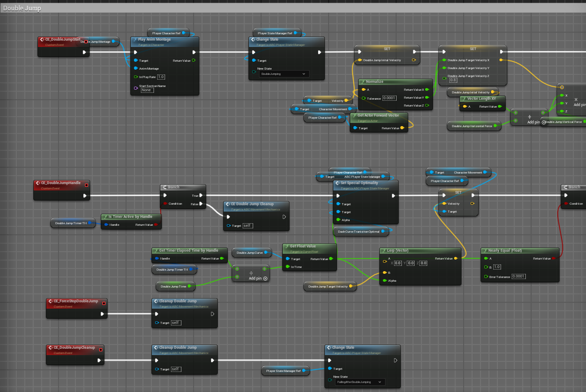Click the Error Tolerance value field
586x392 pixels.
(518, 276)
